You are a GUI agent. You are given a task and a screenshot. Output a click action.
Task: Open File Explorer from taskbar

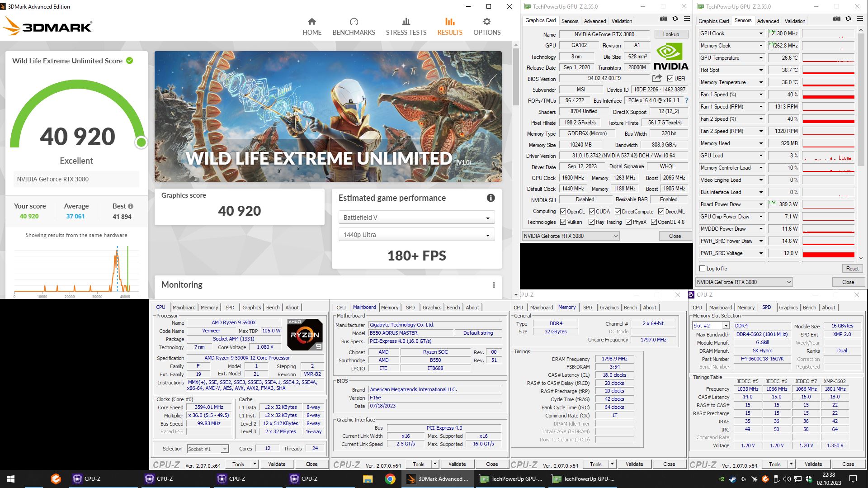pos(368,479)
